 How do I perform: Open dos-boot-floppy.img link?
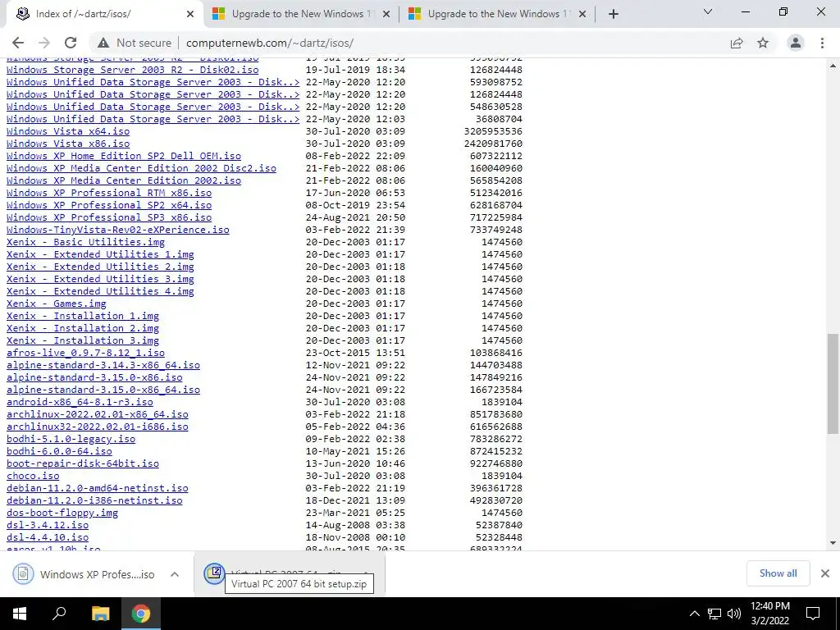62,514
